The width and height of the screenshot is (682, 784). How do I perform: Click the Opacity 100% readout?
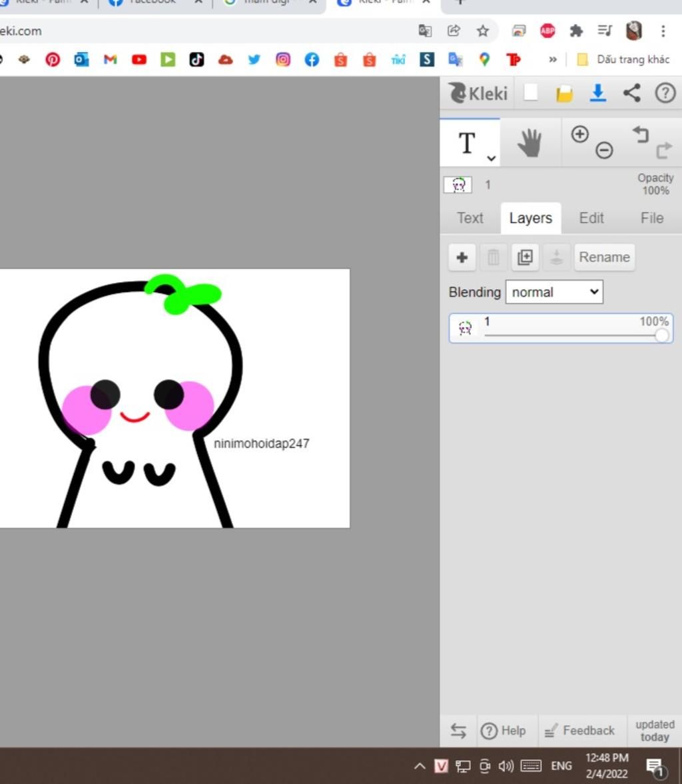(x=655, y=184)
